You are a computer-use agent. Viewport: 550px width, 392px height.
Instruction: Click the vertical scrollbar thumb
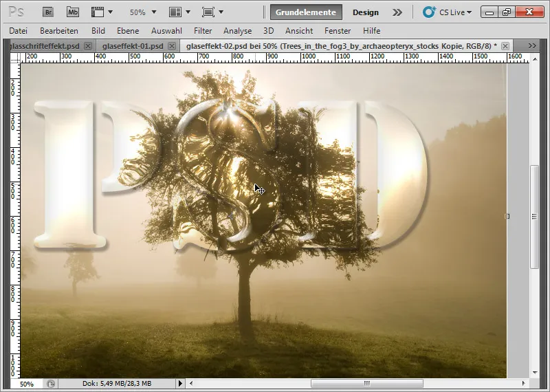(535, 217)
